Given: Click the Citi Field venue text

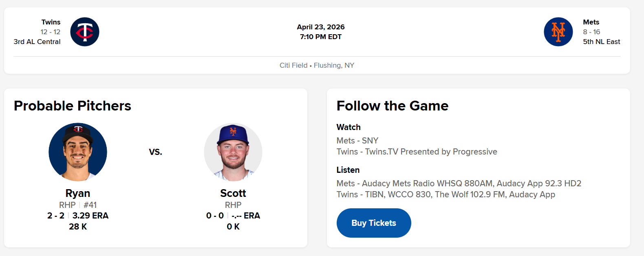Looking at the screenshot, I should (x=293, y=65).
